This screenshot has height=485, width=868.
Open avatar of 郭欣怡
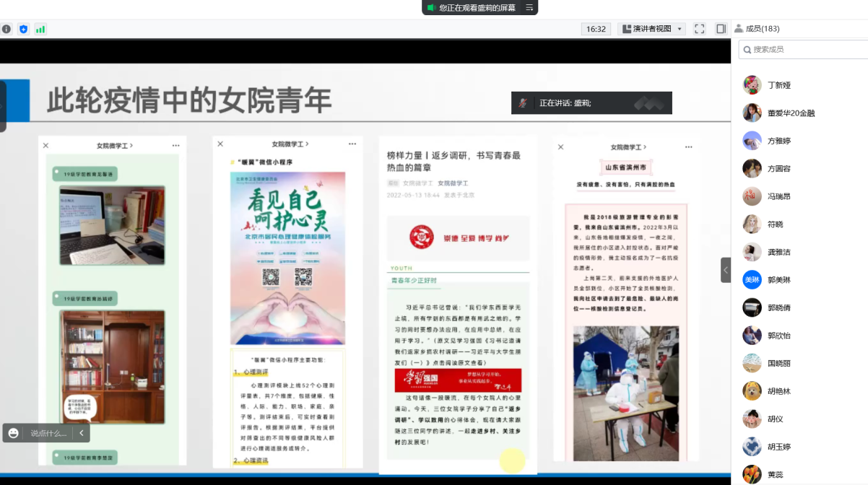[x=752, y=335]
